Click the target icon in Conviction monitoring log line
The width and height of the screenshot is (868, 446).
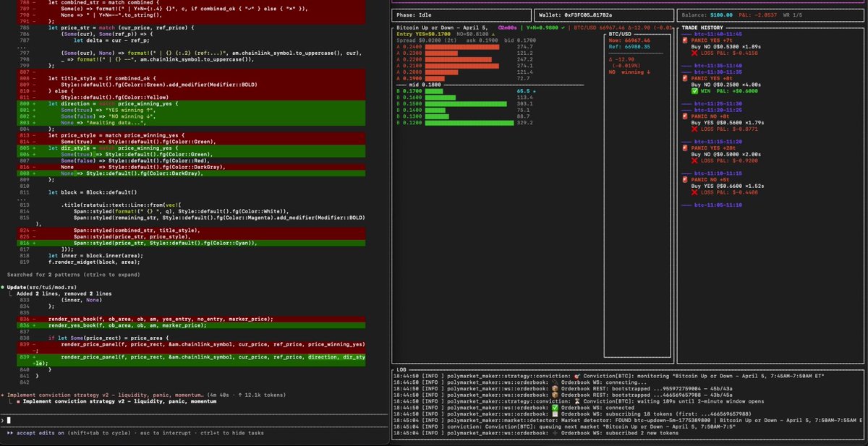pyautogui.click(x=576, y=376)
